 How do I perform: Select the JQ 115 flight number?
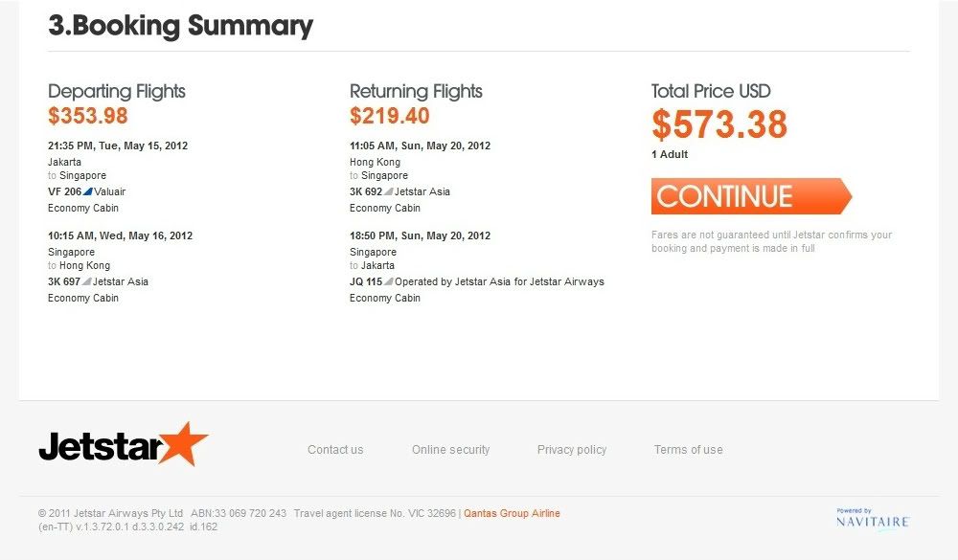click(366, 281)
